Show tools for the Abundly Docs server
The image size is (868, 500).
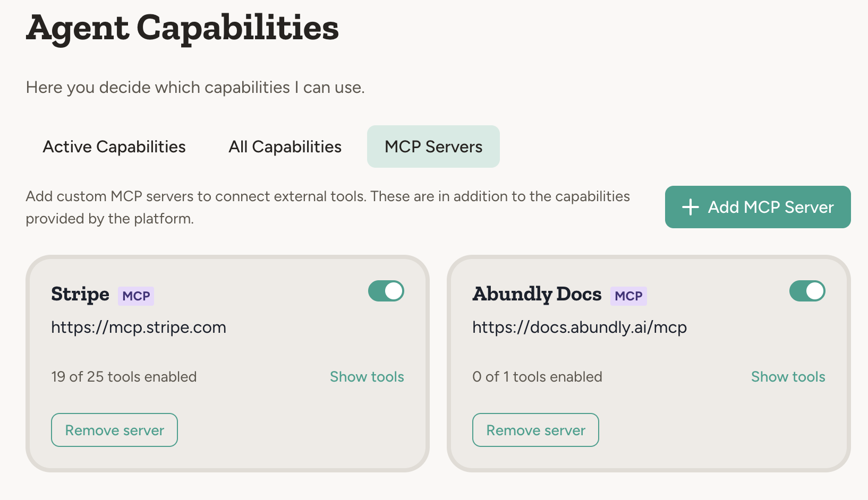pos(788,377)
